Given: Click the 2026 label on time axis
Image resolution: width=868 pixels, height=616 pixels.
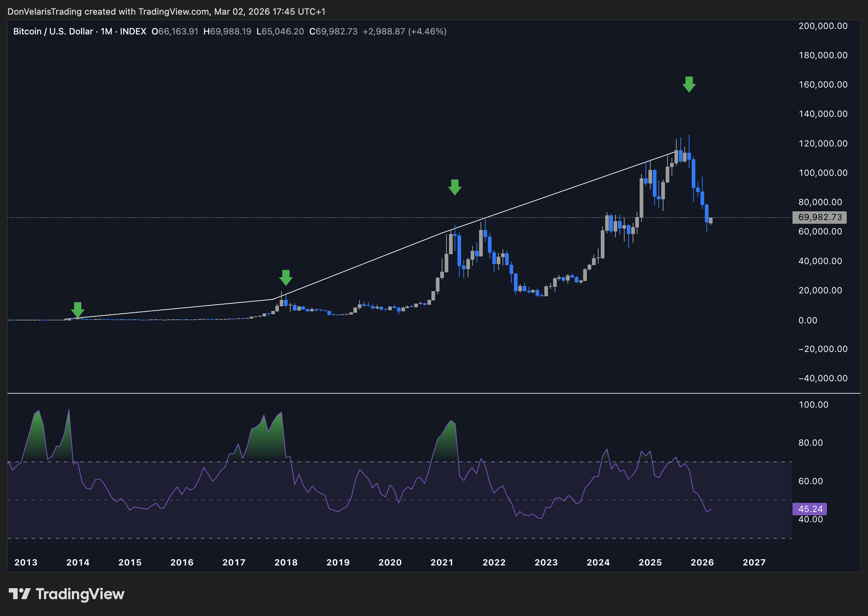Looking at the screenshot, I should click(x=702, y=563).
